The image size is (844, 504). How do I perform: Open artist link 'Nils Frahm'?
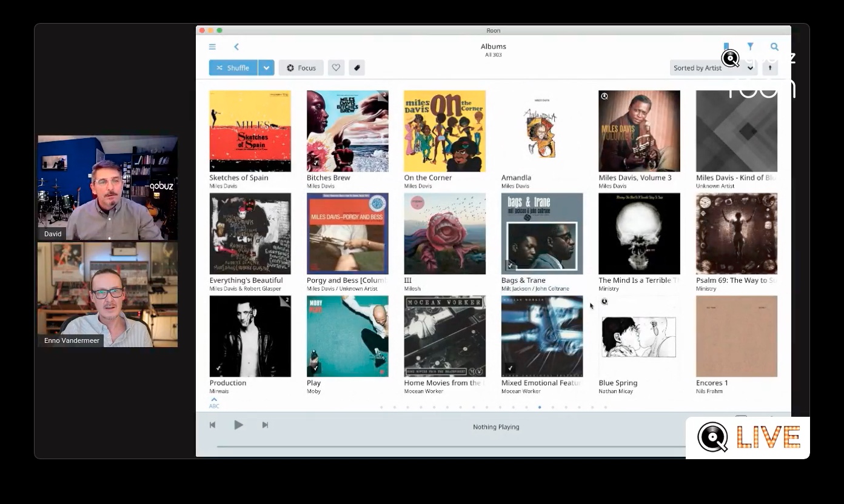[710, 391]
